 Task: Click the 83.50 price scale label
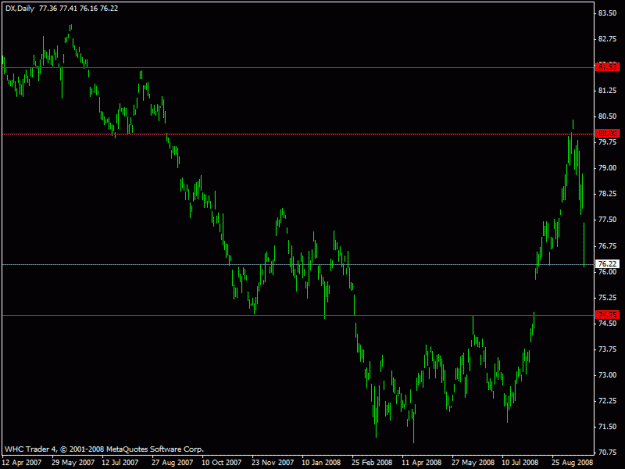(607, 13)
